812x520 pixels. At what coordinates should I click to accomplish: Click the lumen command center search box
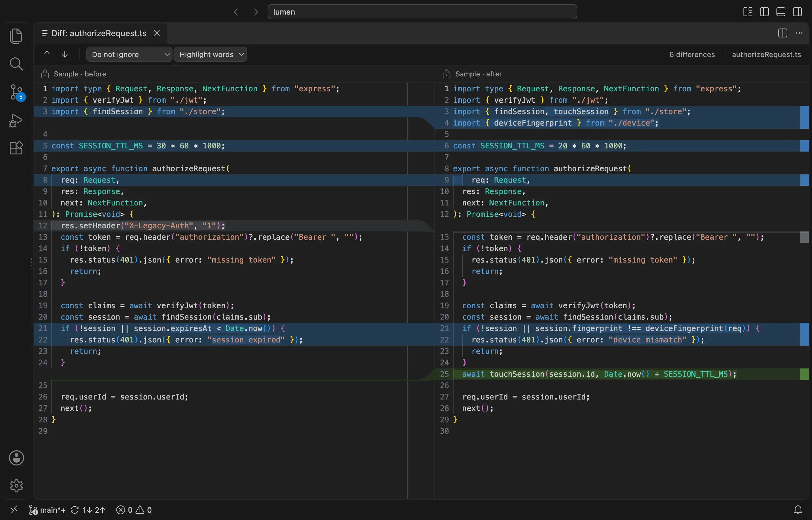coord(422,12)
